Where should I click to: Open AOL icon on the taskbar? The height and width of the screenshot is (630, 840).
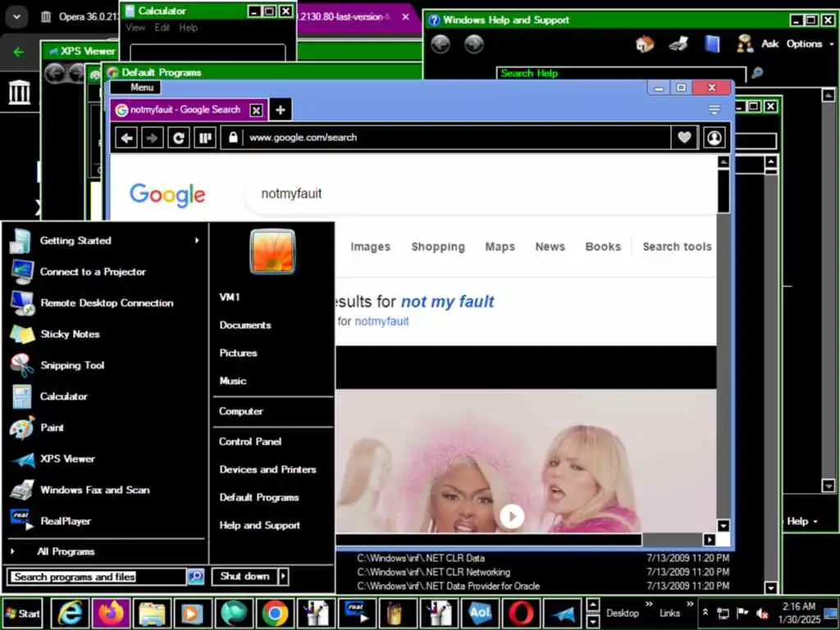[479, 613]
